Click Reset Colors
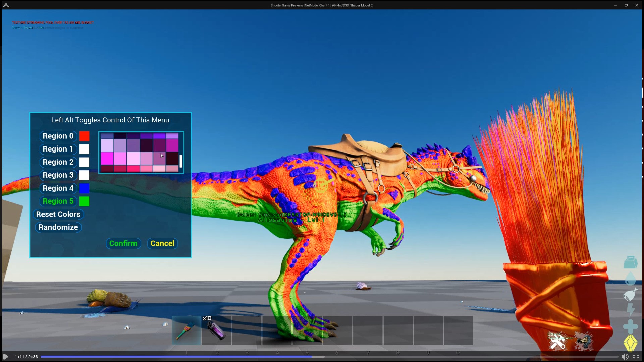The height and width of the screenshot is (362, 644). coord(58,214)
